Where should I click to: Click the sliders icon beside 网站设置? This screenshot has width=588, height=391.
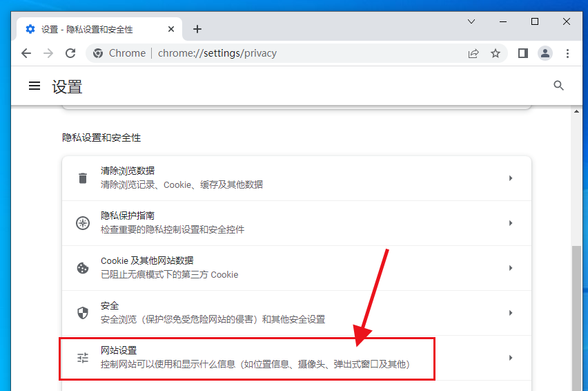click(x=83, y=358)
